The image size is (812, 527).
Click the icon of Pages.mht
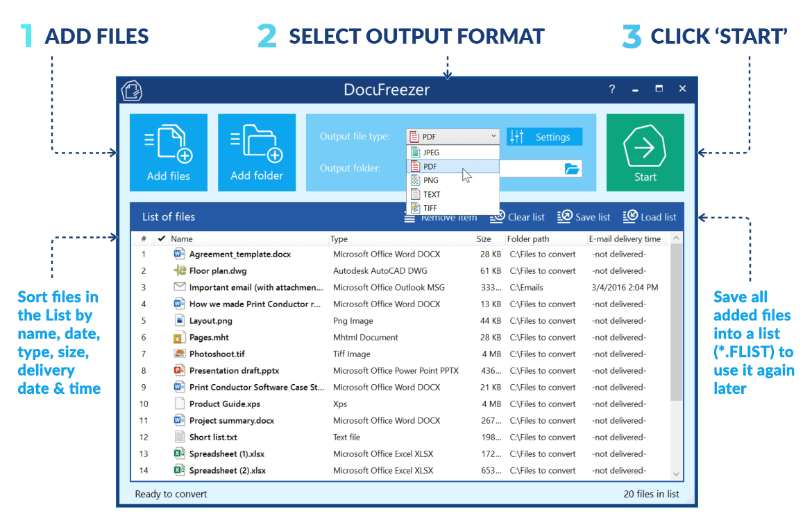(x=178, y=337)
